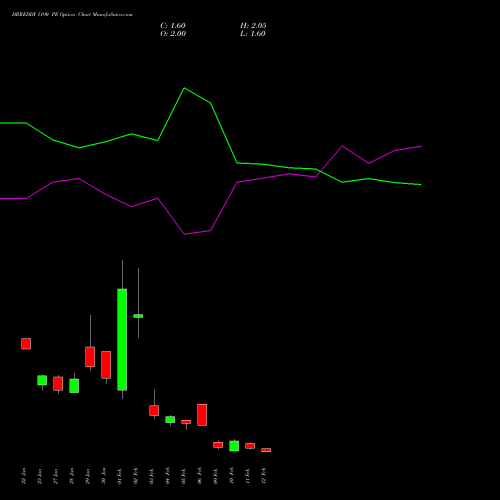
Task: Click the red candlestick above 27 Jan
Action: click(x=58, y=383)
